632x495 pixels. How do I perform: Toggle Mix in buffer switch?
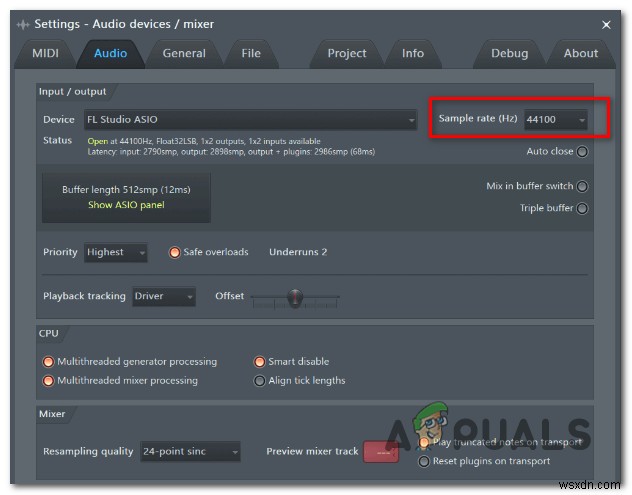coord(582,186)
